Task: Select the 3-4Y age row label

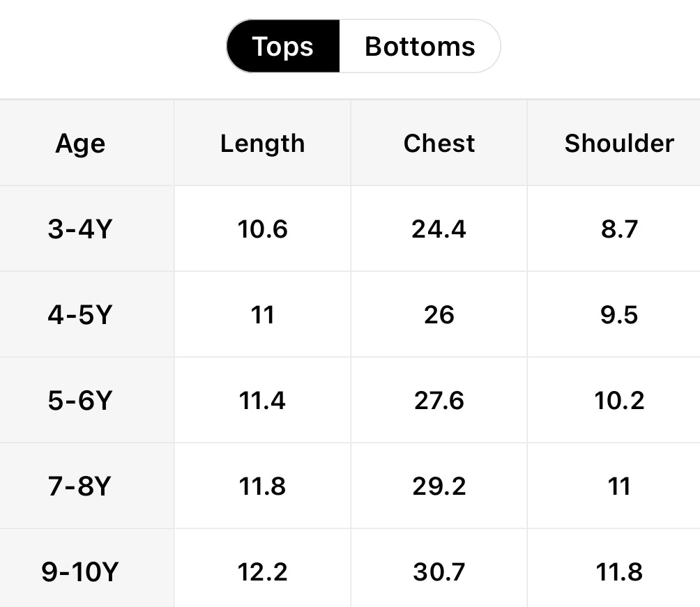Action: click(80, 229)
